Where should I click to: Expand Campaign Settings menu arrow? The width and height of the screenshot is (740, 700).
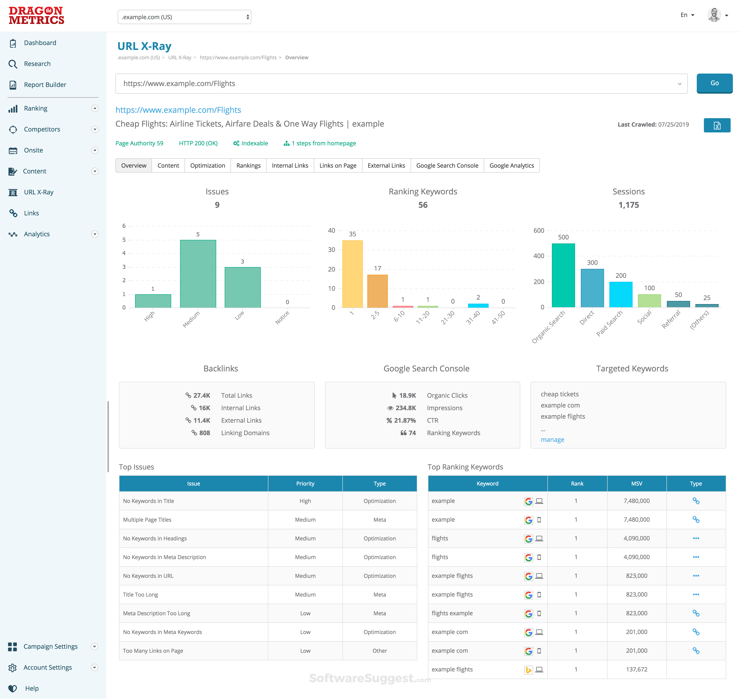tap(95, 647)
